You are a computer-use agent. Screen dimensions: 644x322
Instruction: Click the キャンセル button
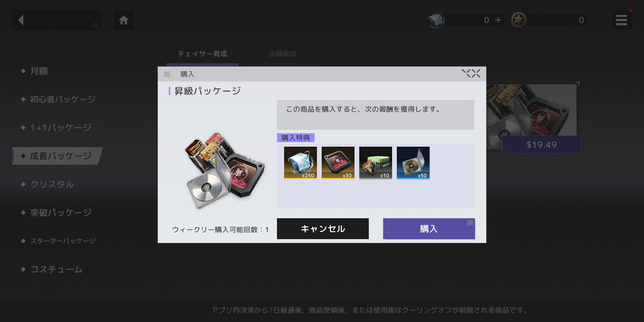[x=323, y=229]
